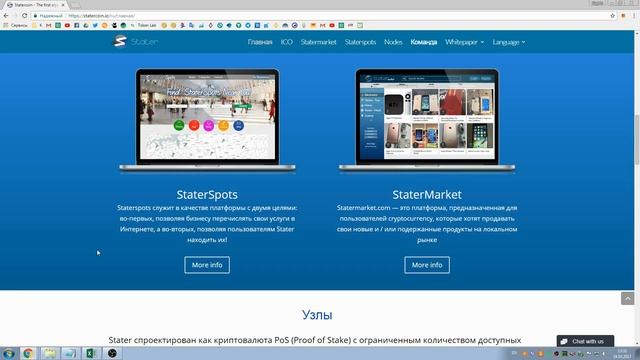The height and width of the screenshot is (360, 640).
Task: Go to the ICO section
Action: pos(287,42)
